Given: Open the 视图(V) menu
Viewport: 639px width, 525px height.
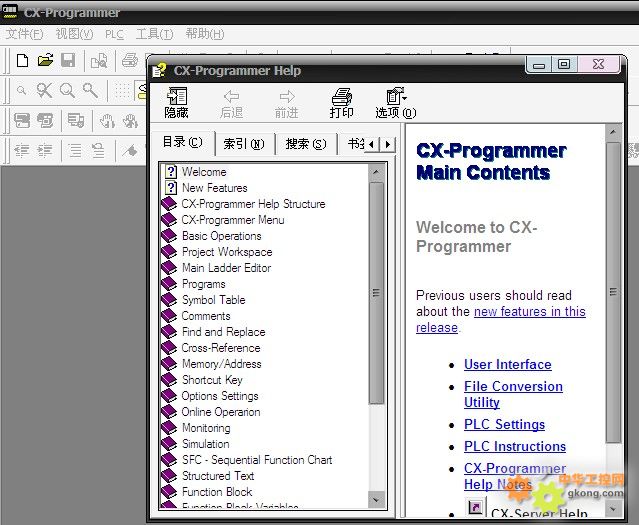Looking at the screenshot, I should pos(74,34).
